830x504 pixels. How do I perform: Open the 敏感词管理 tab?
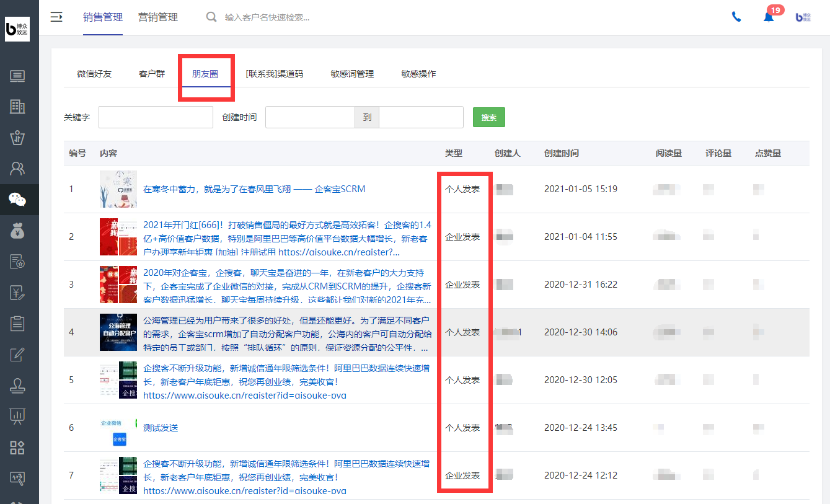tap(352, 74)
